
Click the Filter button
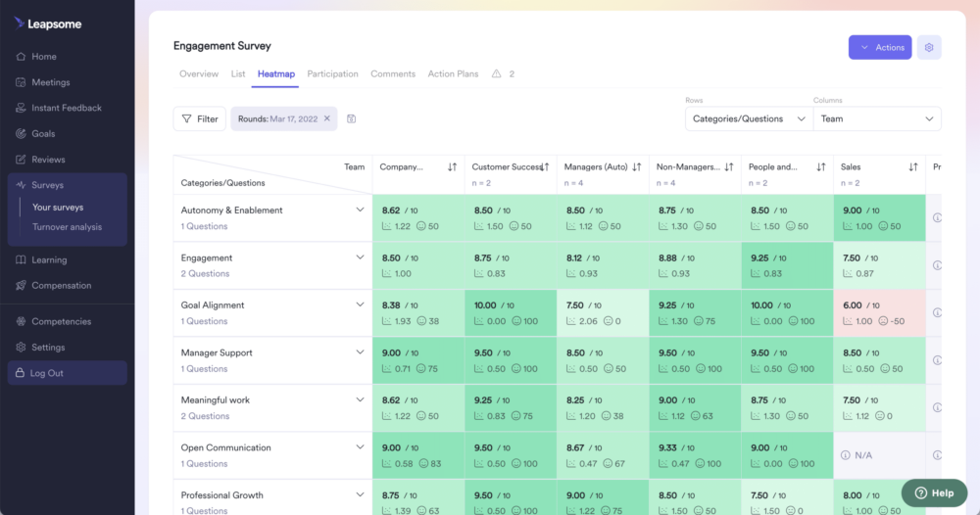point(199,118)
